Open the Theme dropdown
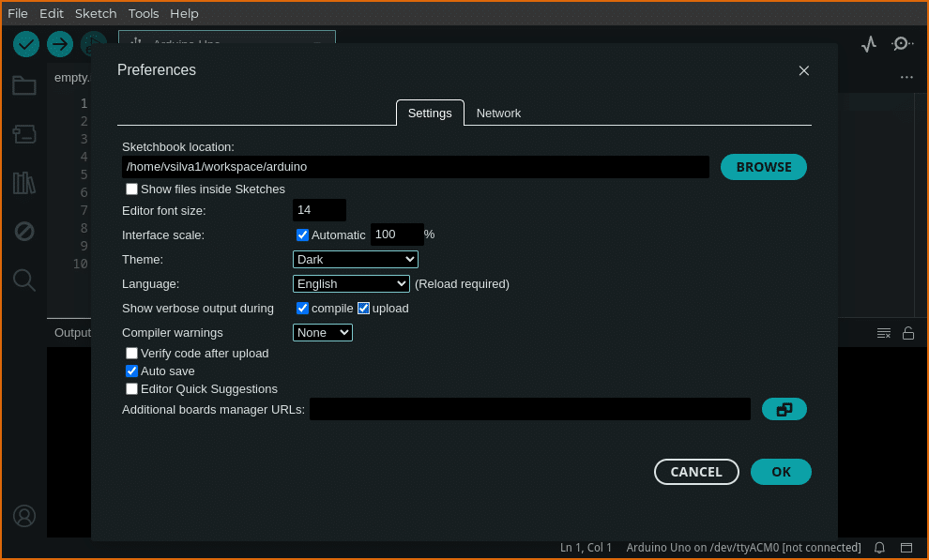Screen dimensions: 929x560 (355, 260)
